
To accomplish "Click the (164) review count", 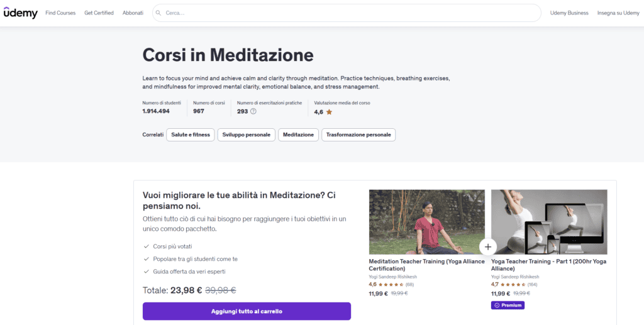I will pos(532,284).
